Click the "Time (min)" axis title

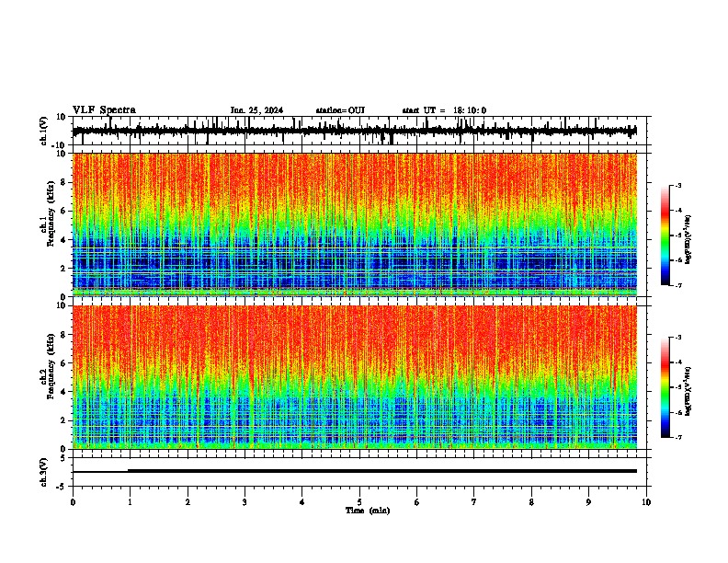(368, 511)
